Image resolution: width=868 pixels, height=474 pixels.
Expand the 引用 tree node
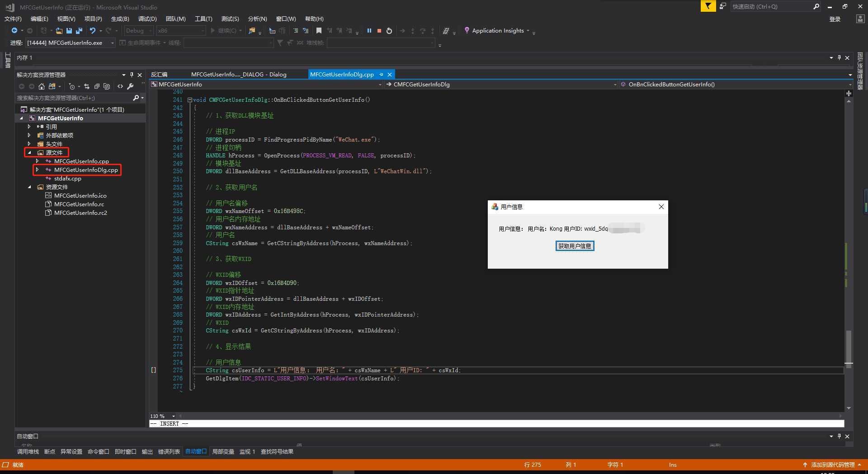[x=29, y=127]
